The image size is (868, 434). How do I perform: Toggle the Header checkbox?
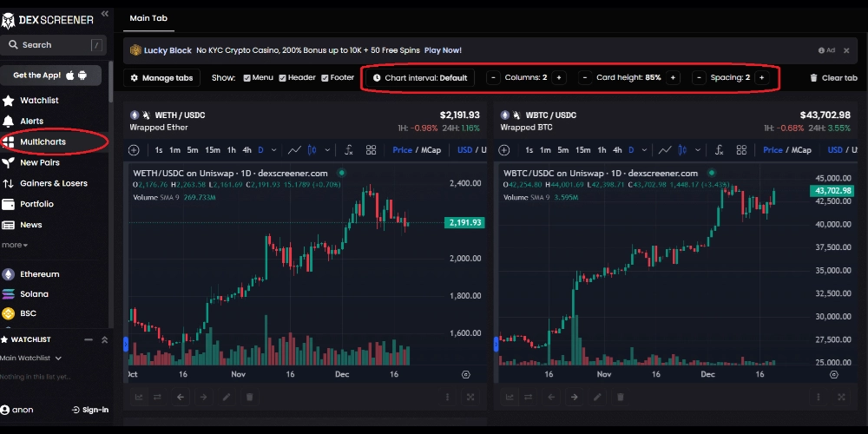pos(282,78)
